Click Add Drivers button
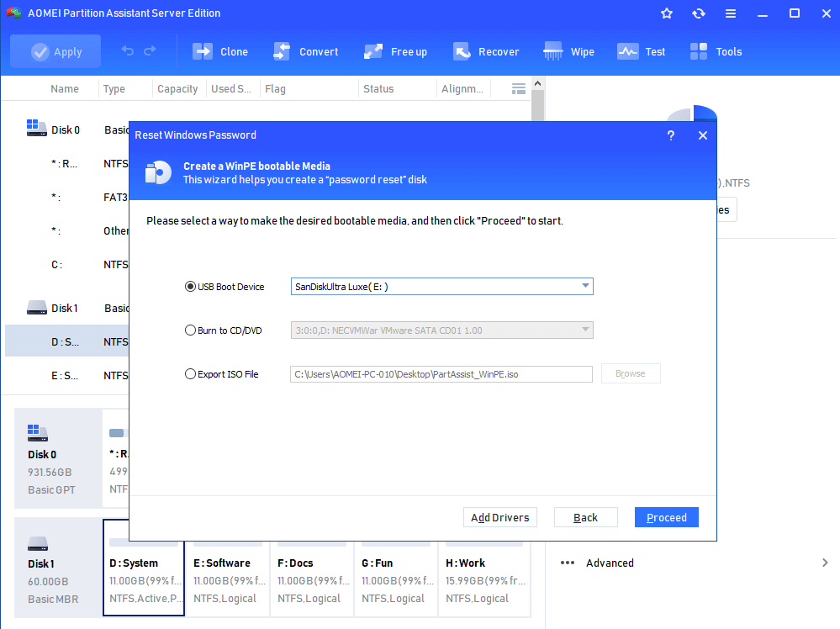840x629 pixels. tap(499, 517)
